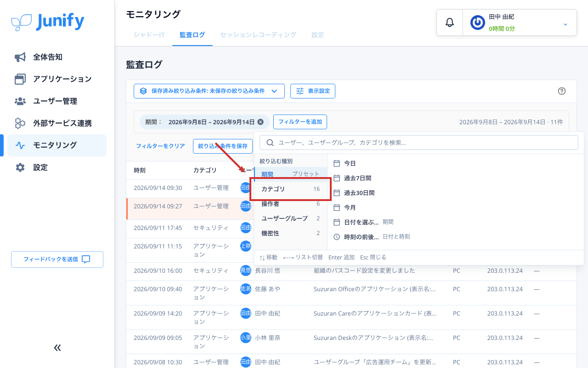Select the 監査ログ tab
The height and width of the screenshot is (368, 588).
192,34
